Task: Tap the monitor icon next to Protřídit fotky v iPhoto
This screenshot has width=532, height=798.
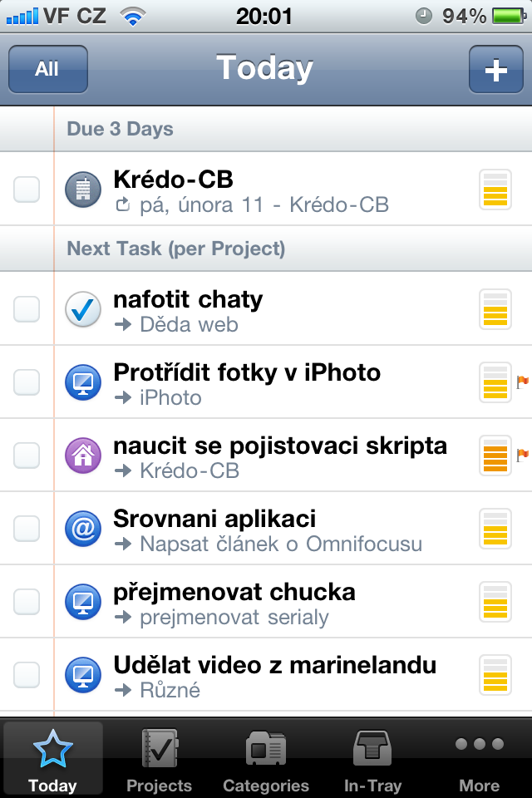Action: click(x=82, y=382)
